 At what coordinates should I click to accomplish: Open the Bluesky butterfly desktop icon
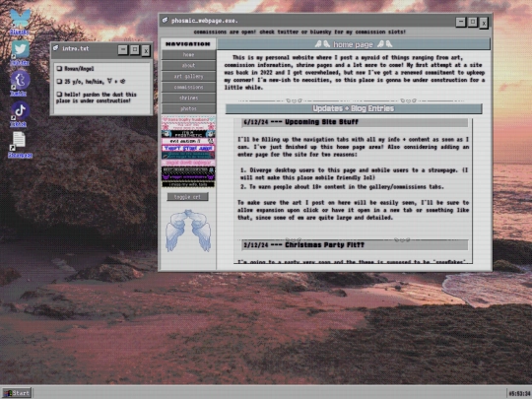point(20,19)
